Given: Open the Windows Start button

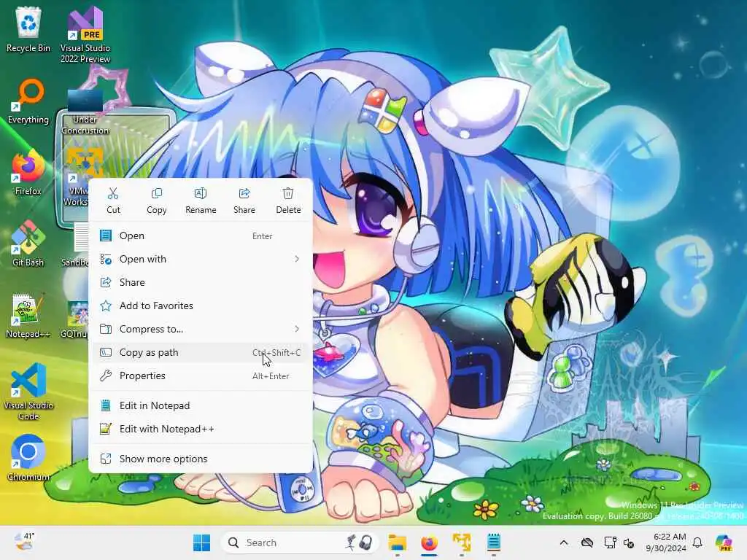Looking at the screenshot, I should click(201, 542).
